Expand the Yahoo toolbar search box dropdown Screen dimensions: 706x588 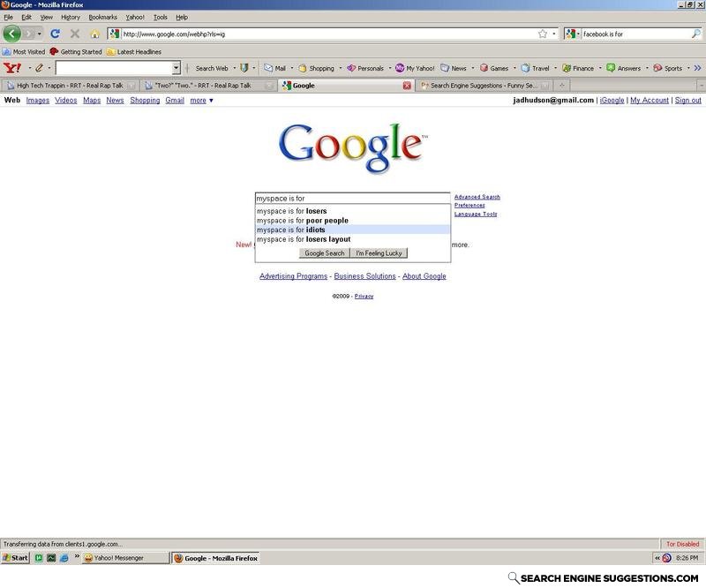click(176, 68)
